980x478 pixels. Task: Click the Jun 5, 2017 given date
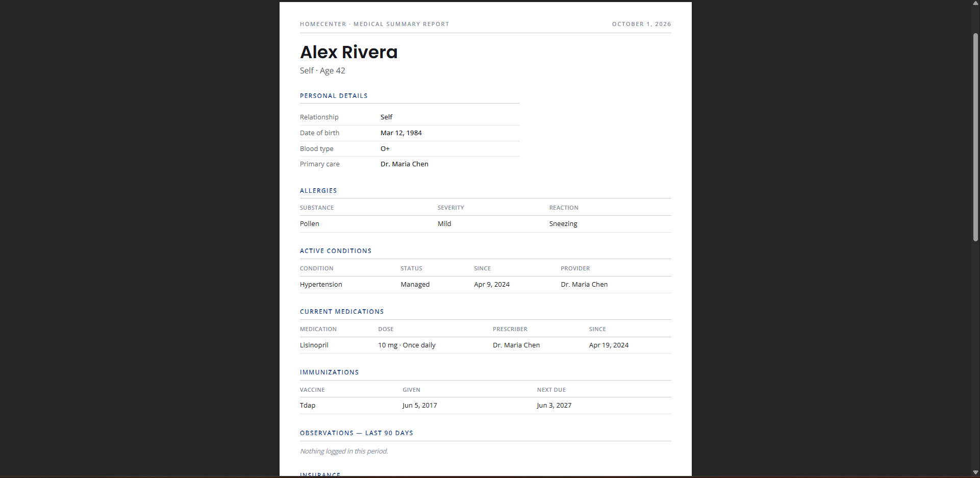420,405
